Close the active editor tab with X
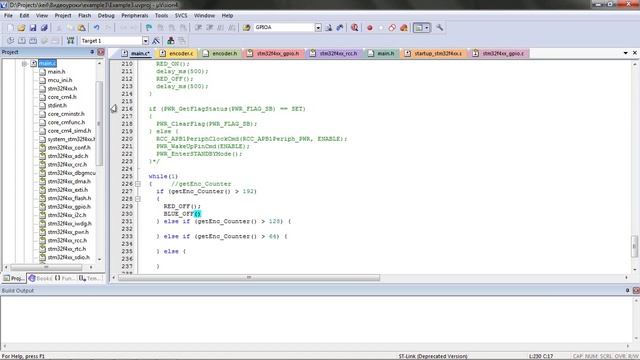The width and height of the screenshot is (640, 360). click(x=635, y=53)
